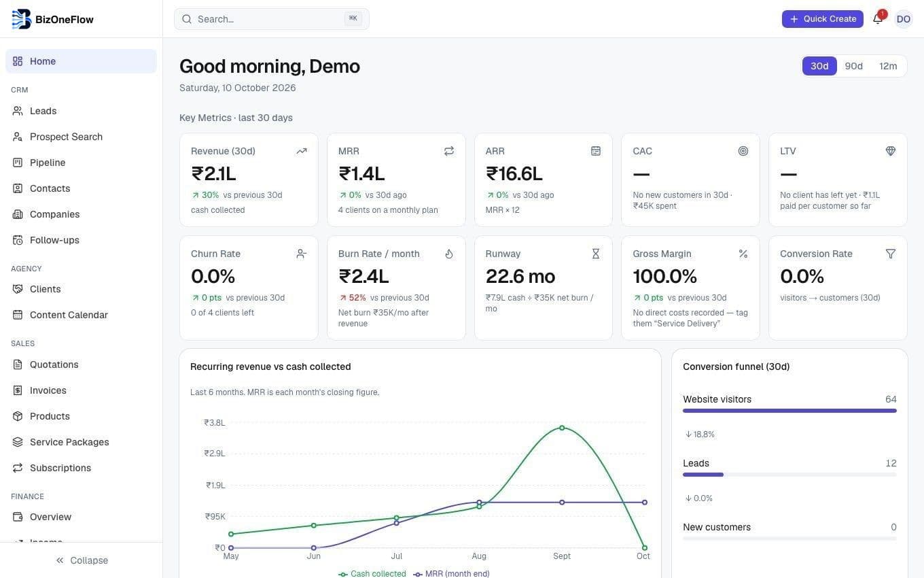Focus the Search input field
Screen dimensions: 924x578
(x=272, y=19)
